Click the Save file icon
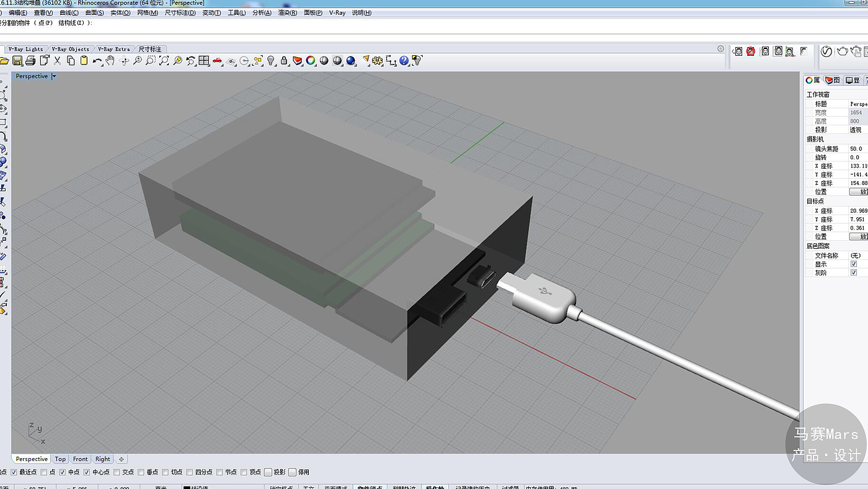868x489 pixels. pos(17,60)
